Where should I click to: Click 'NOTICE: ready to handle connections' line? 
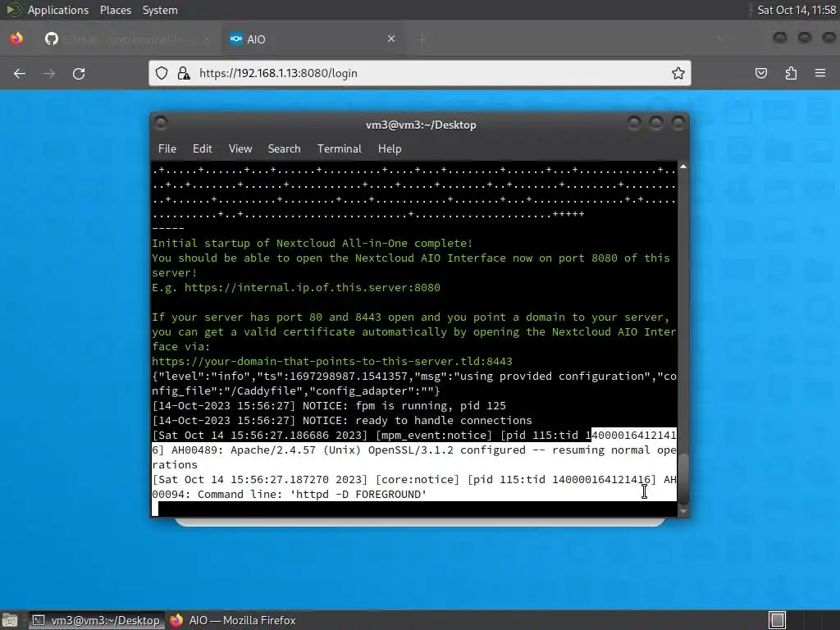pos(418,421)
